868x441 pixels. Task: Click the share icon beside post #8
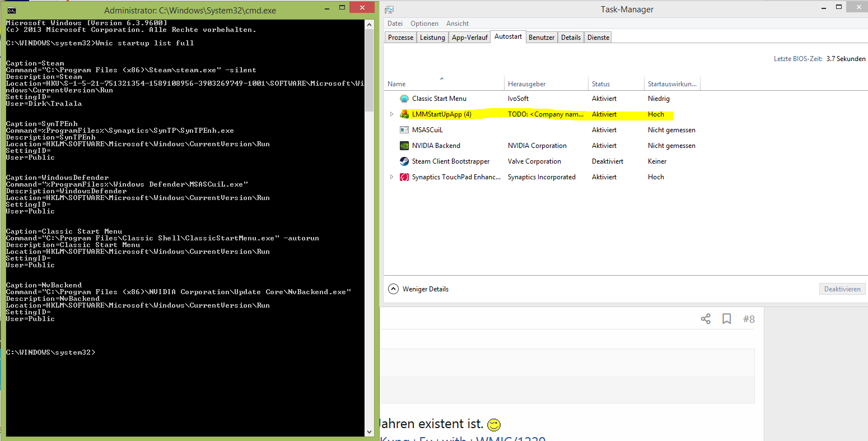point(706,319)
